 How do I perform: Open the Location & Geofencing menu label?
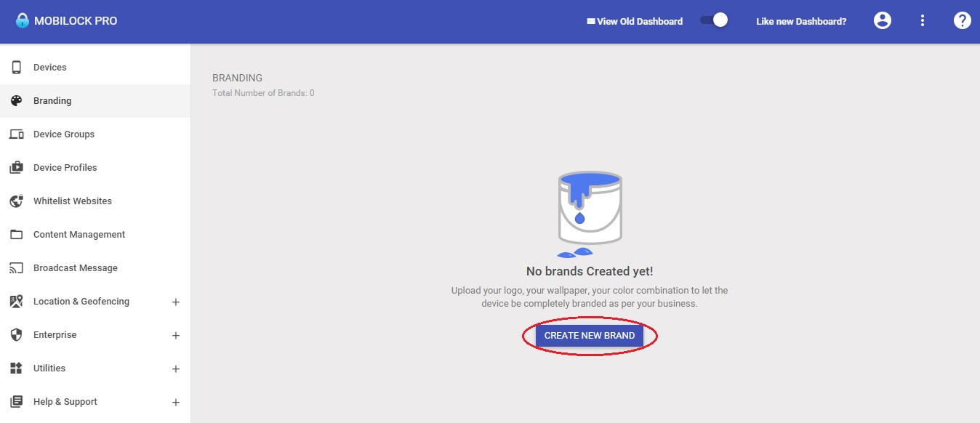click(81, 302)
